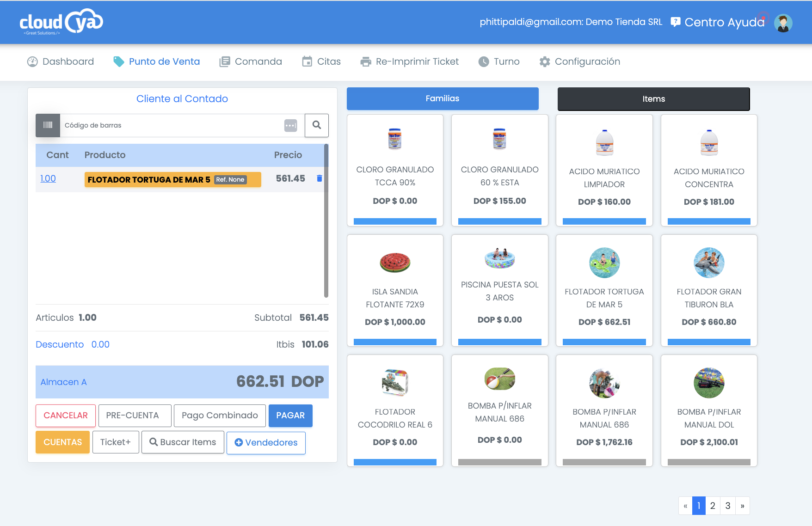Screen dimensions: 812x526
Task: Open Centro Ayuda help chat icon
Action: pyautogui.click(x=675, y=22)
